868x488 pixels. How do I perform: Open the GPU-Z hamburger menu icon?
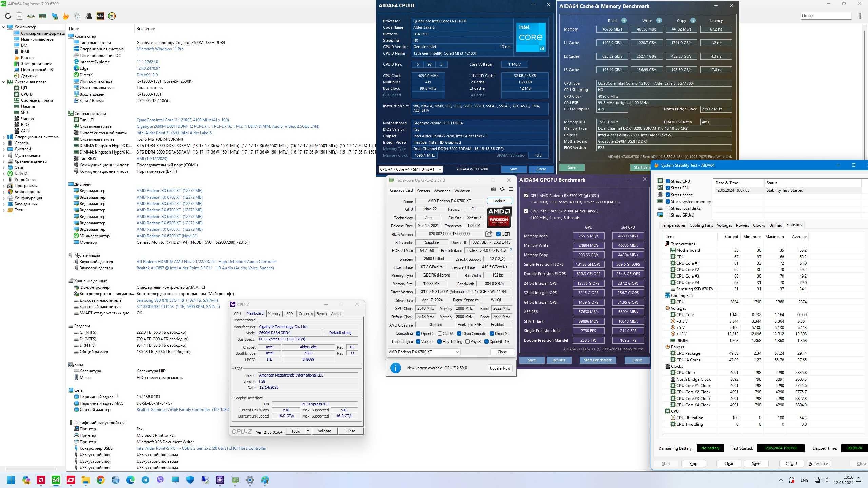[511, 189]
